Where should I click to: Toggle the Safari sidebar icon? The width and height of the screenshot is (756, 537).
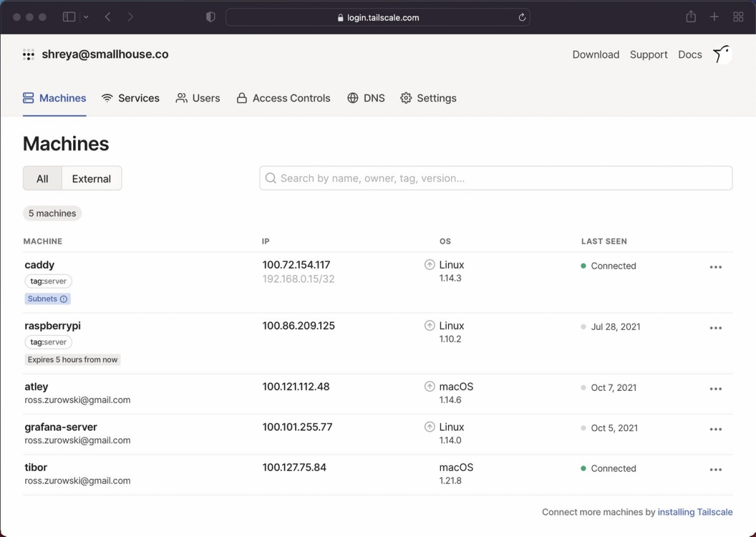pyautogui.click(x=69, y=17)
